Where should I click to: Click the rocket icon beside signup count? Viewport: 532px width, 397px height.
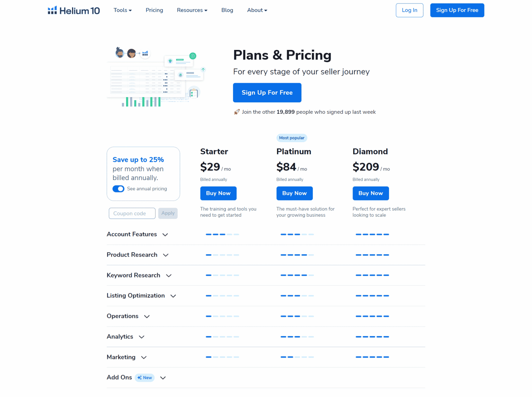[237, 112]
